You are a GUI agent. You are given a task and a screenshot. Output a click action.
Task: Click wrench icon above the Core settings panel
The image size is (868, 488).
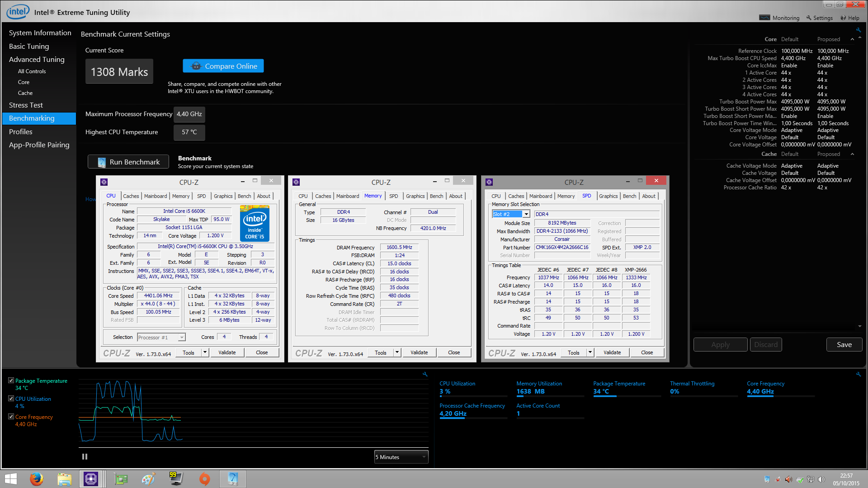tap(858, 30)
